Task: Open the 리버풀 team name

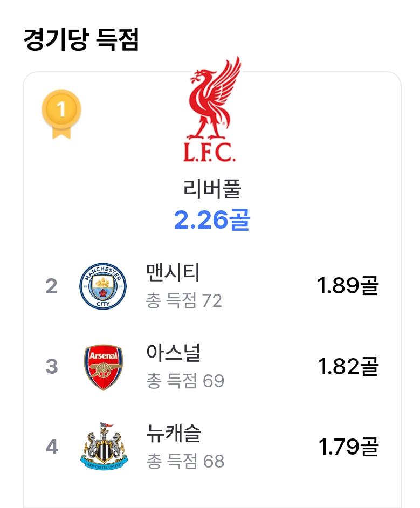Action: 212,188
